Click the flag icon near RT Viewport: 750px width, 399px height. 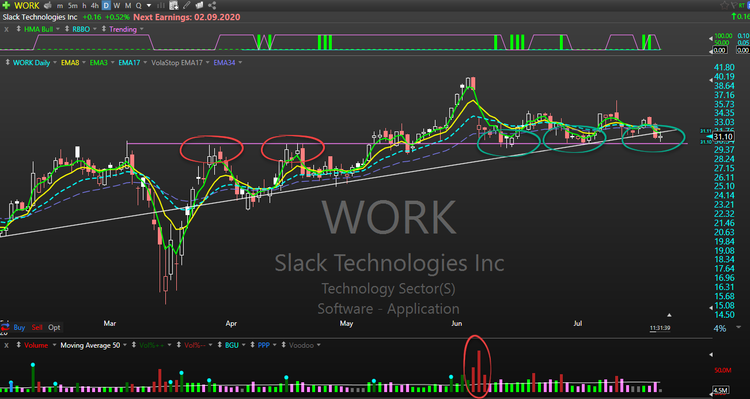(734, 5)
